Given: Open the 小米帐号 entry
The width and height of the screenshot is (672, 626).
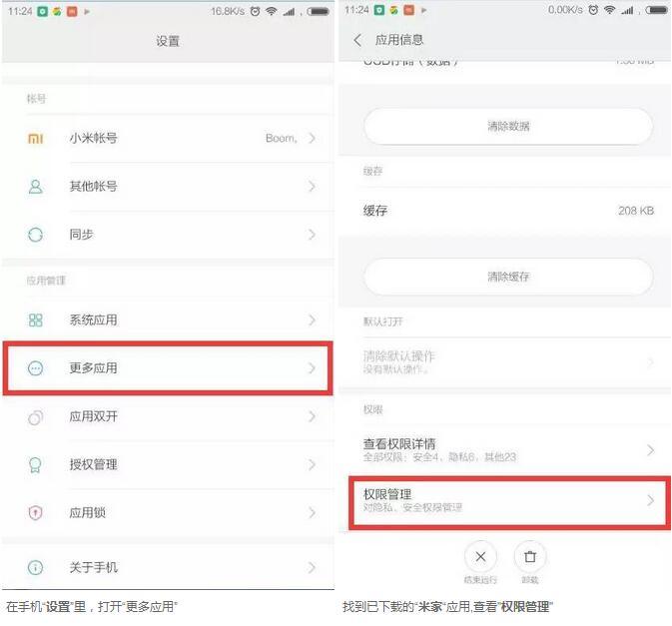Looking at the screenshot, I should 168,139.
